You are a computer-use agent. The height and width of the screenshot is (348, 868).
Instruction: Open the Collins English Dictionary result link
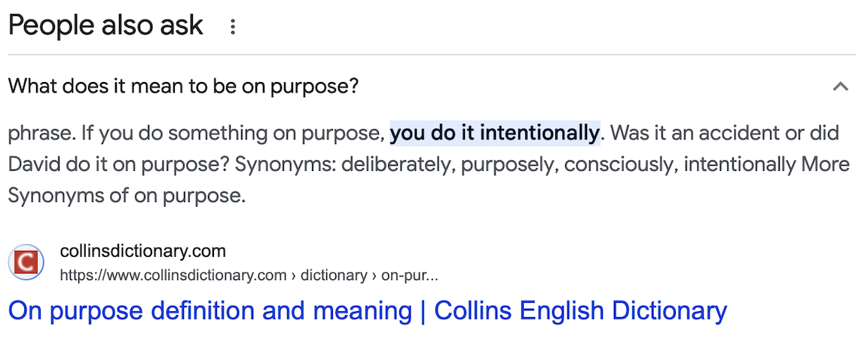(367, 310)
